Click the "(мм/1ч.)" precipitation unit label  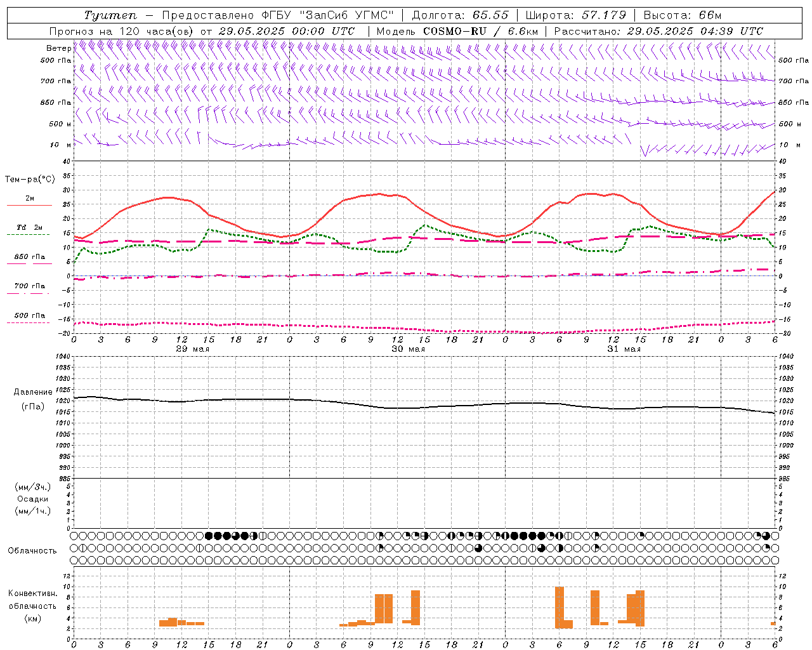pos(33,511)
